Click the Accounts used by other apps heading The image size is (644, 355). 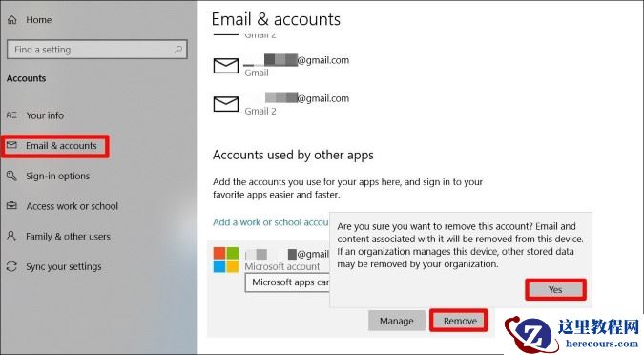(x=293, y=155)
